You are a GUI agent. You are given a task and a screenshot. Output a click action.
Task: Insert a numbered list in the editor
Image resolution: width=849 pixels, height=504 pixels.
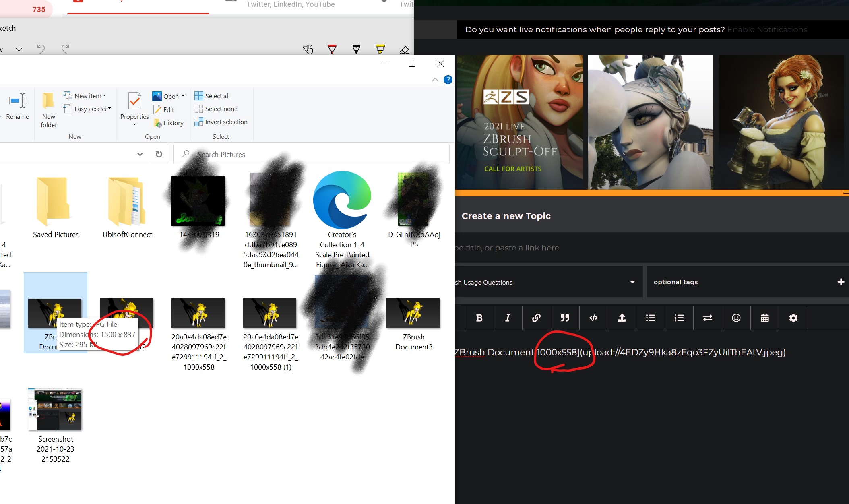click(x=679, y=318)
